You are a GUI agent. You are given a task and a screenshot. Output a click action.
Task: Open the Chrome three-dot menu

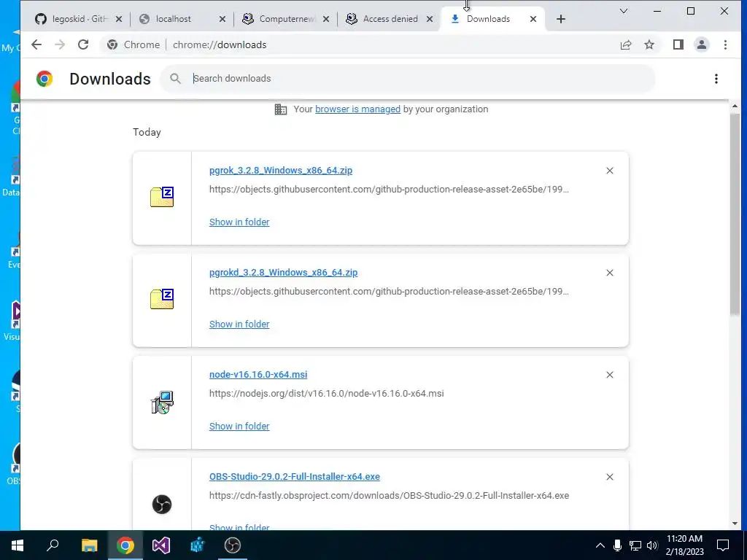click(x=725, y=44)
